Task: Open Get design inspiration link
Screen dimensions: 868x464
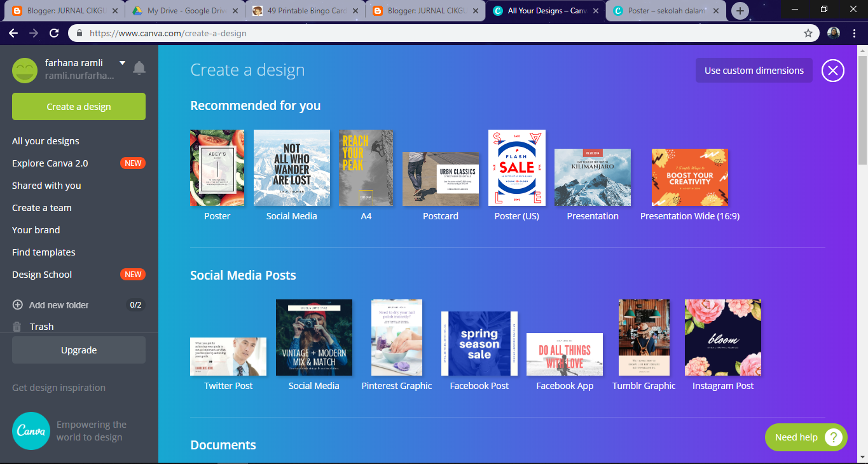Action: tap(59, 388)
